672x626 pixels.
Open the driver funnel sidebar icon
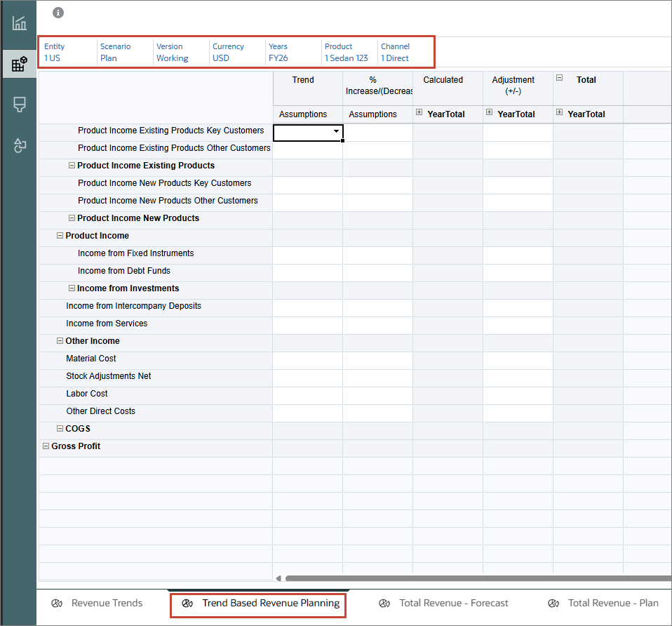coord(19,104)
